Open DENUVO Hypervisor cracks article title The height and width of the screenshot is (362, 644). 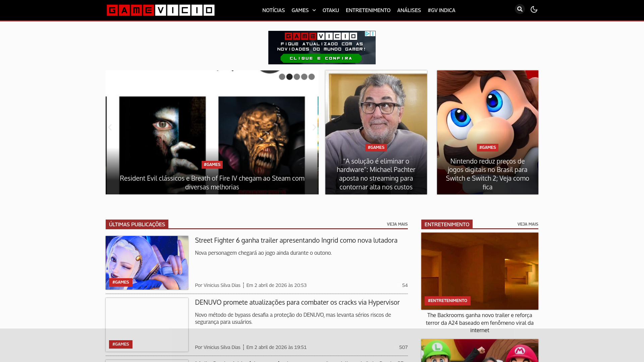click(x=297, y=302)
